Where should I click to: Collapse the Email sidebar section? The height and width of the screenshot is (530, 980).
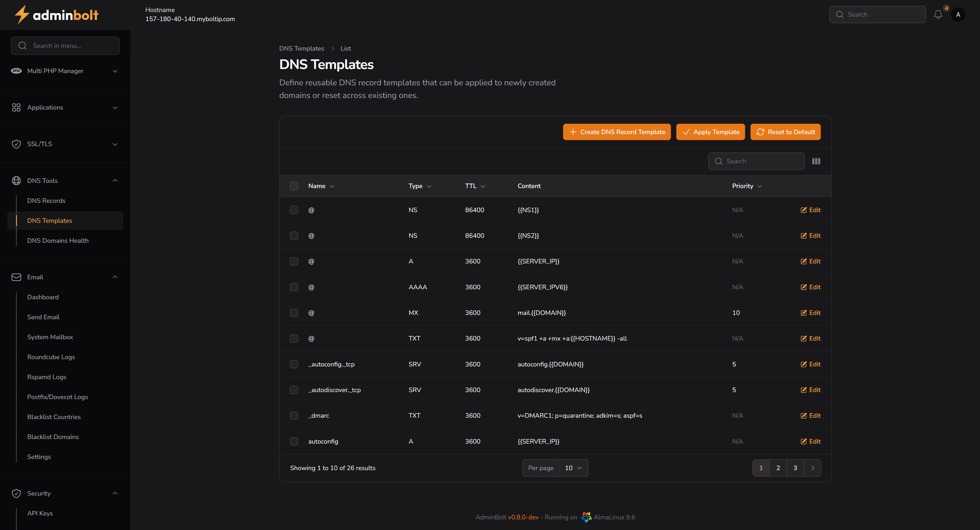tap(115, 277)
